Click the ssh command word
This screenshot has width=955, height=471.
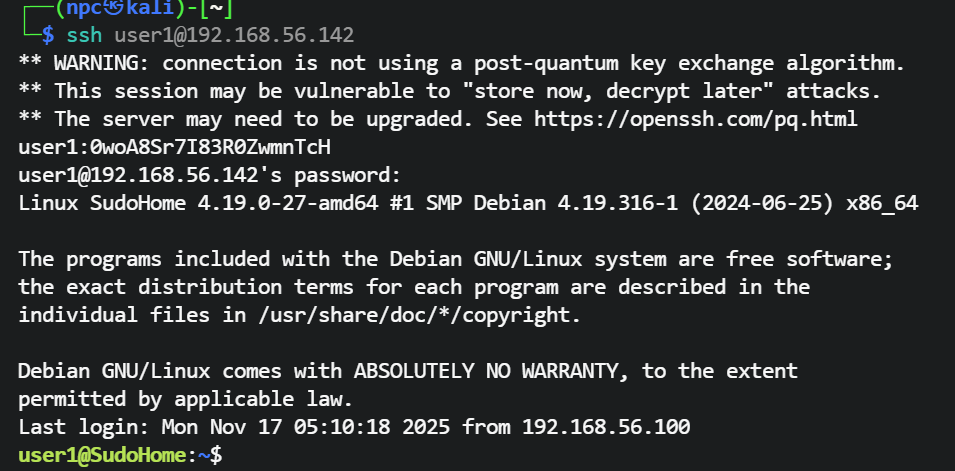(x=84, y=35)
